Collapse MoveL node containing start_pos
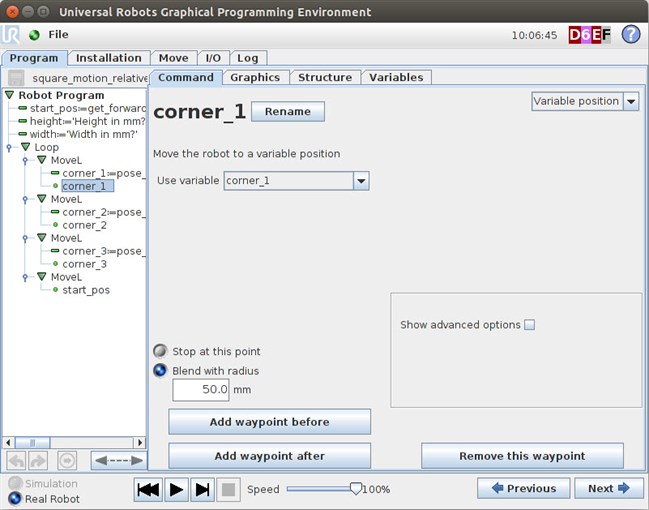649x510 pixels. click(42, 277)
